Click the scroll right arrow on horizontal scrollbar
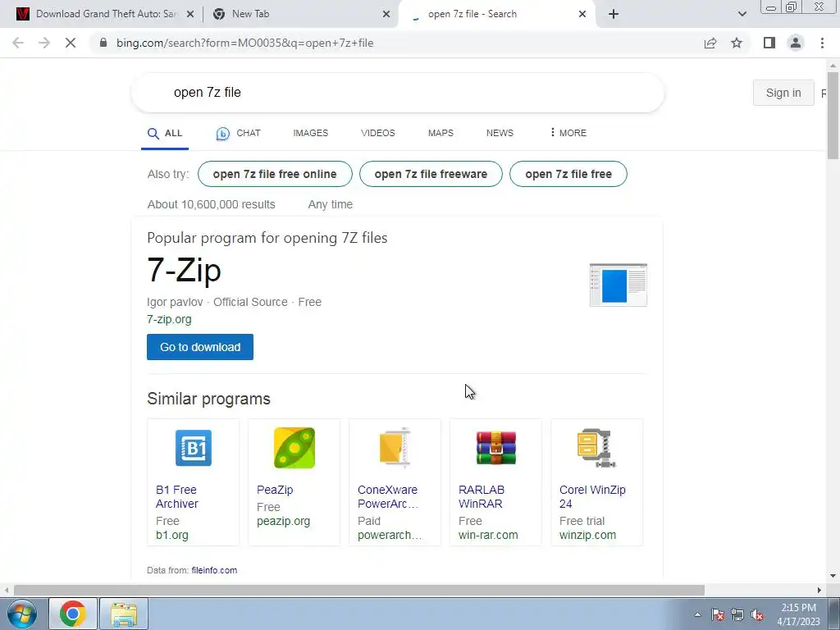This screenshot has height=630, width=840. (819, 591)
